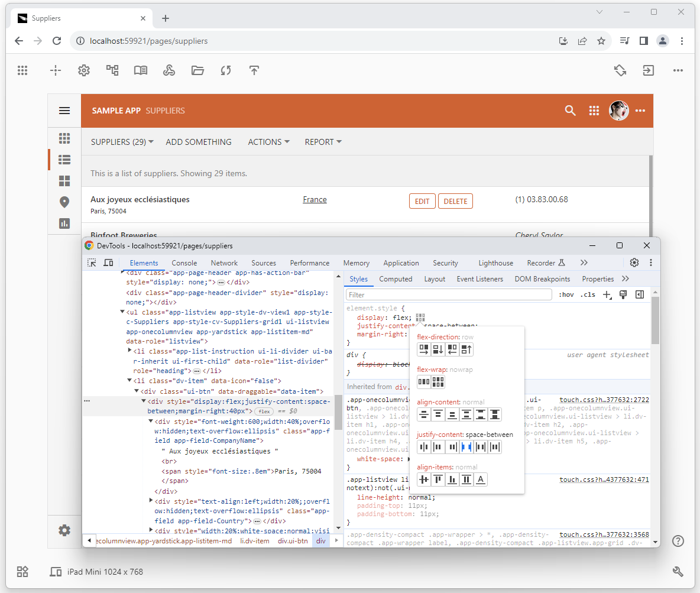The image size is (700, 593).
Task: Collapse the ul app-listview node
Action: coord(122,312)
